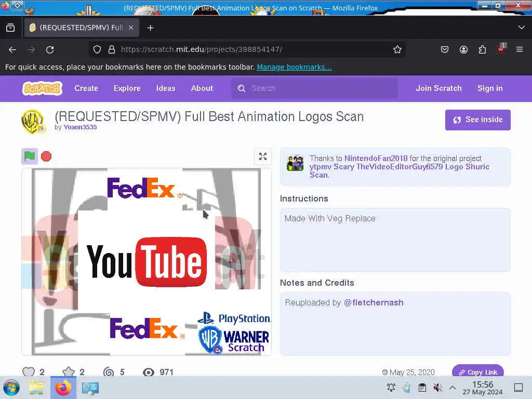
Task: Go back with the browser back arrow
Action: point(12,49)
